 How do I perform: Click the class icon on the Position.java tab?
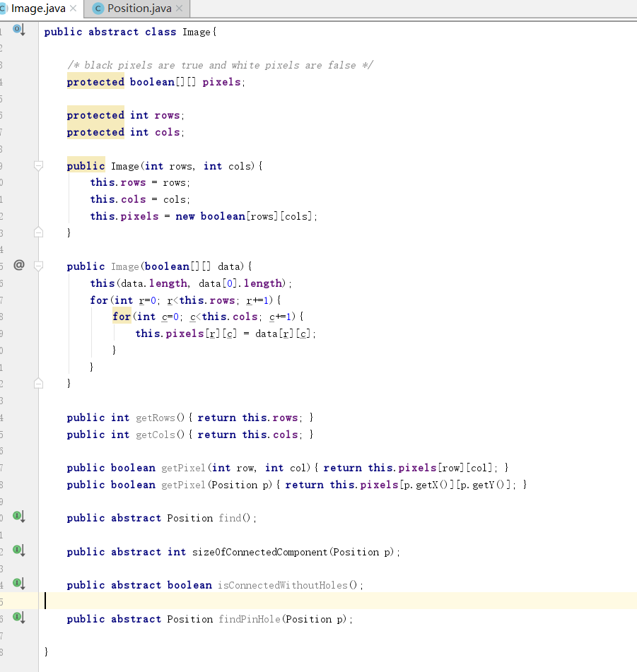(98, 9)
